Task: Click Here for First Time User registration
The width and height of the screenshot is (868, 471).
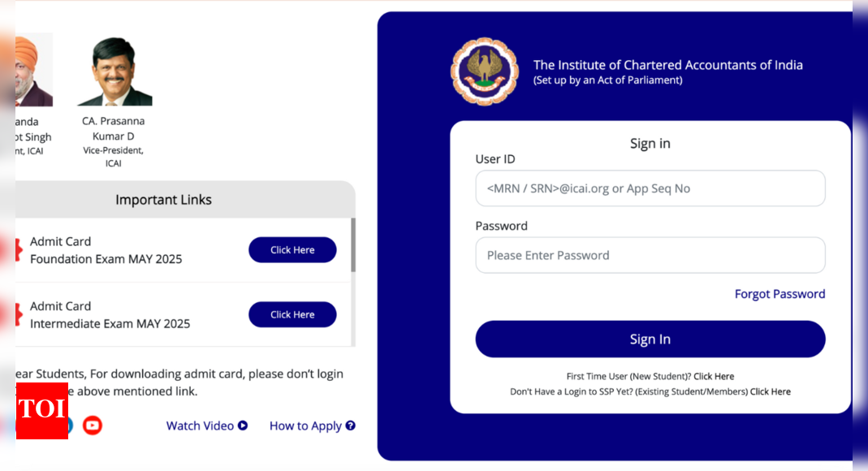Action: 714,376
